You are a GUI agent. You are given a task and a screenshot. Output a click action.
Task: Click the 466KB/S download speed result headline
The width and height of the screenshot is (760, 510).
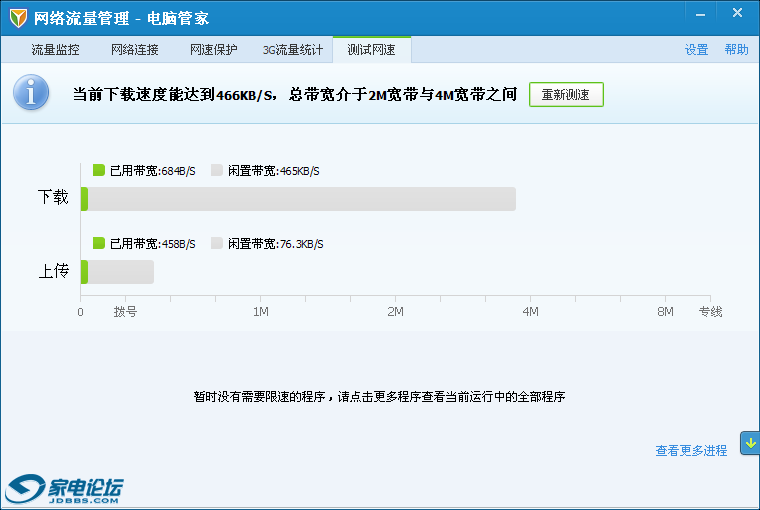click(x=295, y=95)
